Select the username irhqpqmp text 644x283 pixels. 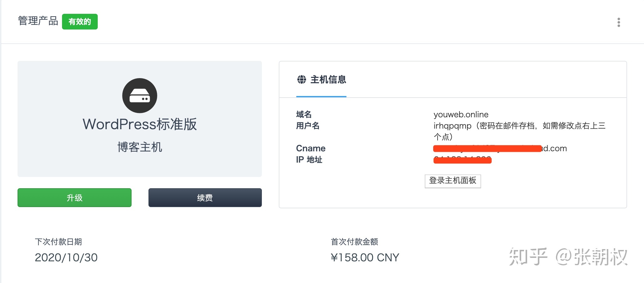pos(450,125)
